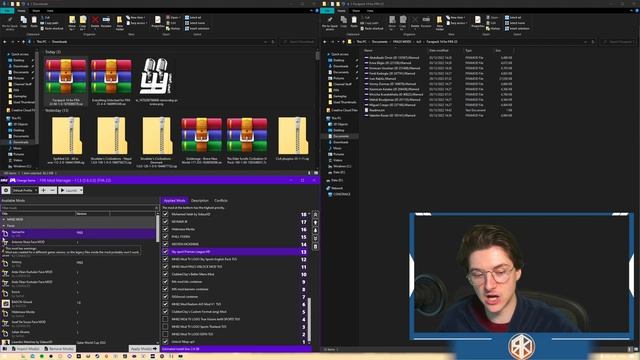This screenshot has height=360, width=640.
Task: Click Rename in Downloads window ribbon
Action: [106, 22]
